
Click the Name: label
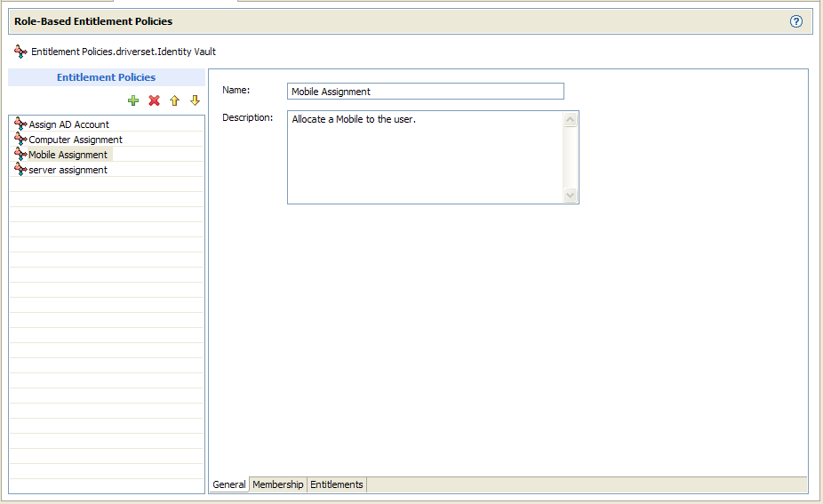click(236, 90)
